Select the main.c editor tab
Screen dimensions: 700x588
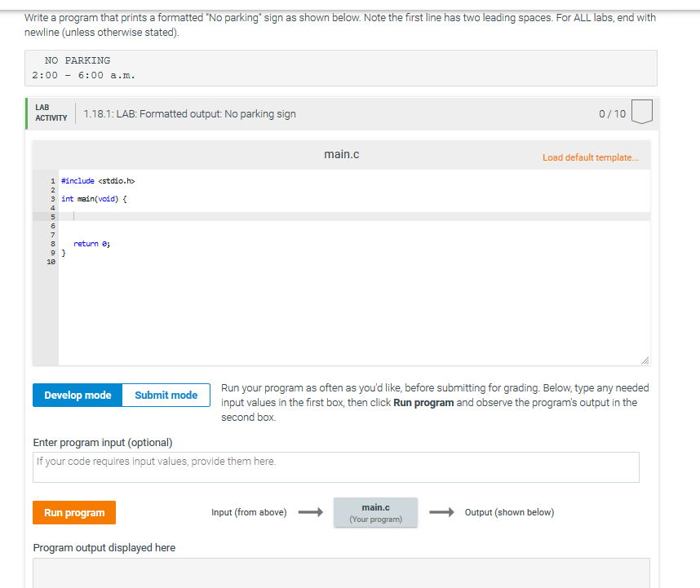tap(341, 153)
